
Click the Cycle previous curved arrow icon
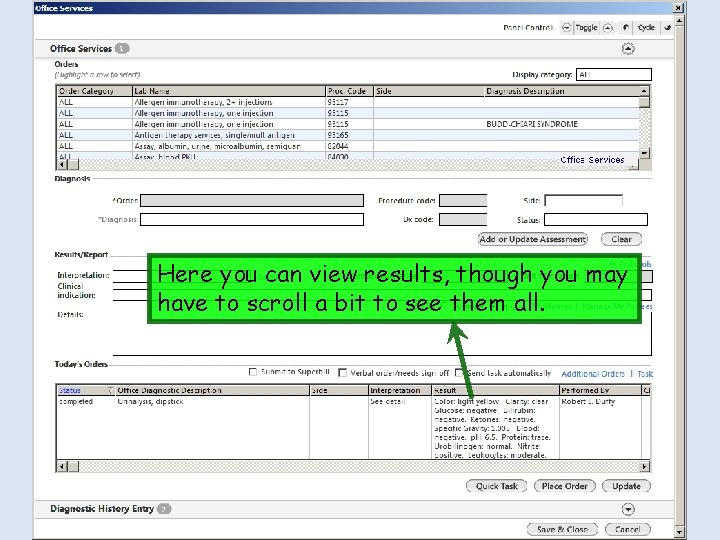pyautogui.click(x=625, y=28)
